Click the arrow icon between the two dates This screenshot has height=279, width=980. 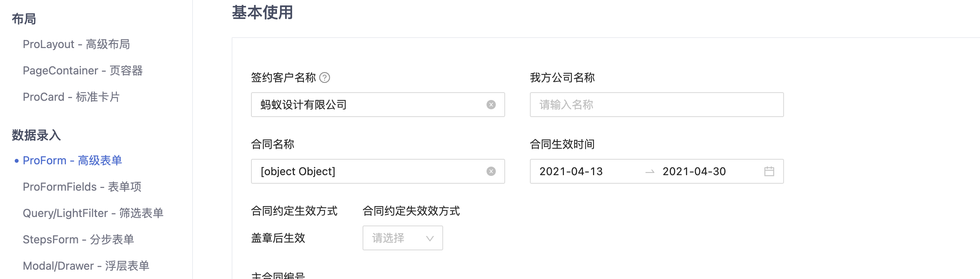tap(648, 171)
